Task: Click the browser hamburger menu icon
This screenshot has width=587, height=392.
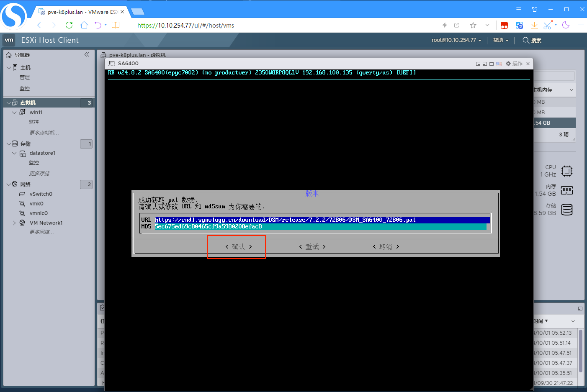Action: point(519,9)
